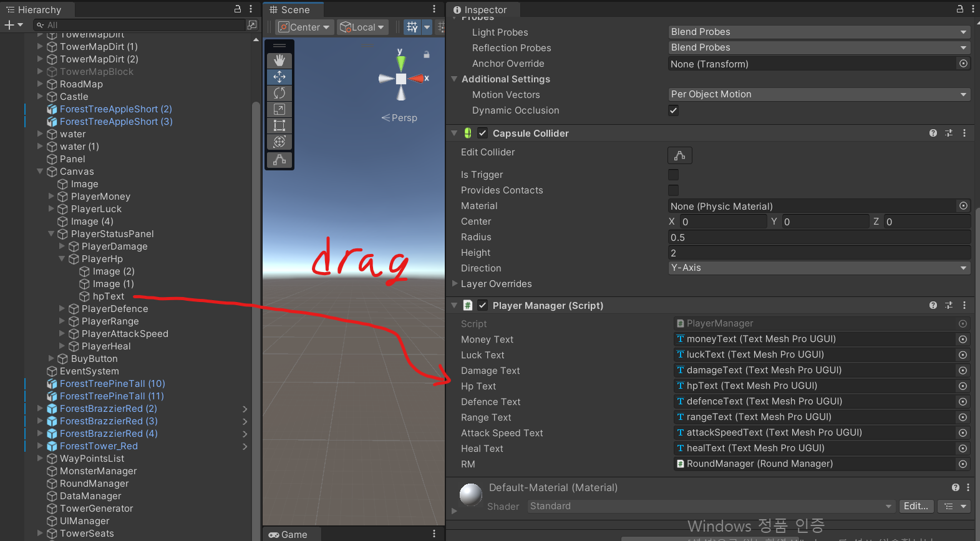
Task: Open Motion Vectors dropdown
Action: (819, 94)
